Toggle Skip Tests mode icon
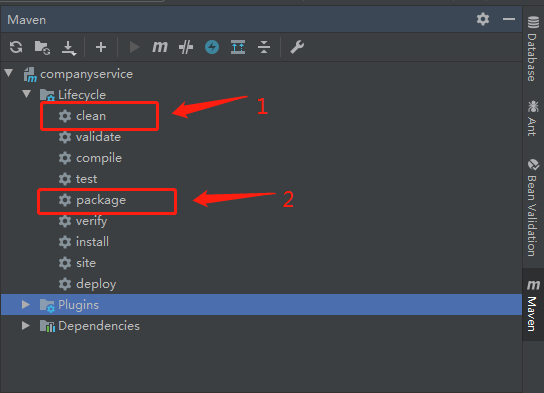The width and height of the screenshot is (544, 393). click(x=186, y=47)
